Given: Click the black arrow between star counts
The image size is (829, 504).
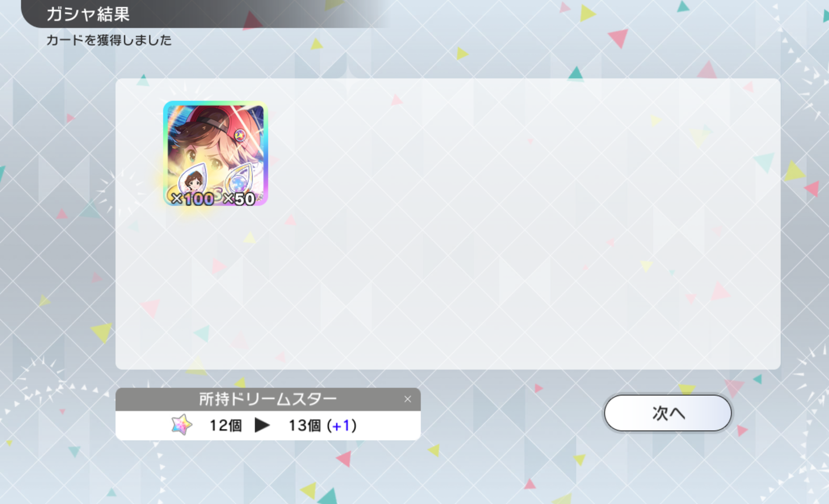Looking at the screenshot, I should (262, 425).
